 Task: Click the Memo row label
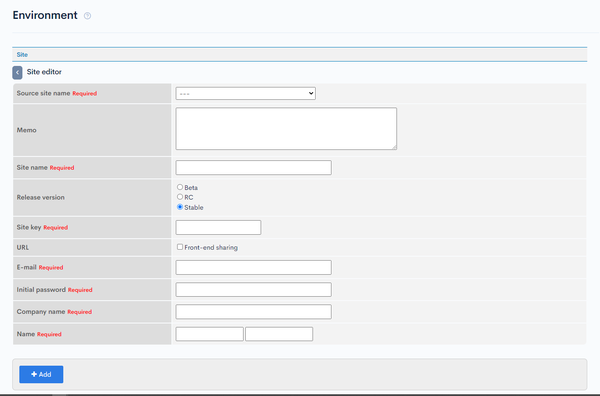(26, 130)
